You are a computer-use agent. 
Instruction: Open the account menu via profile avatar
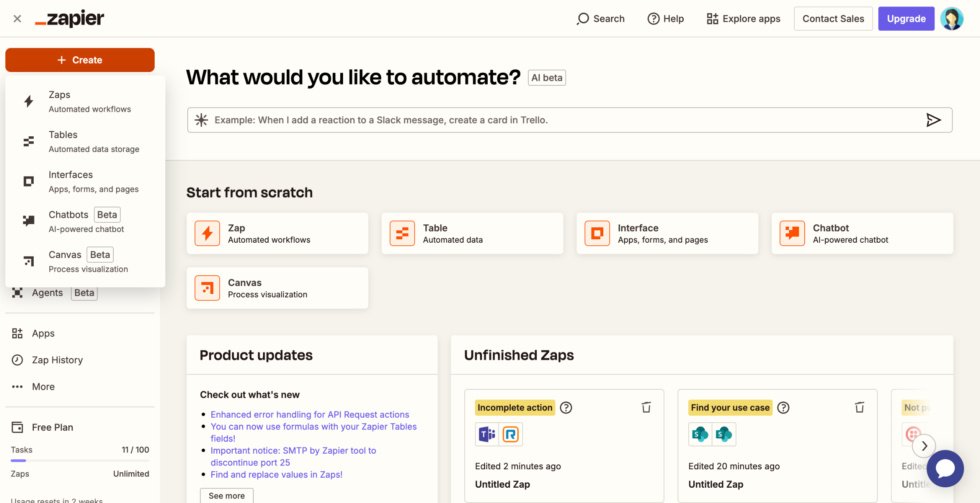pos(952,18)
